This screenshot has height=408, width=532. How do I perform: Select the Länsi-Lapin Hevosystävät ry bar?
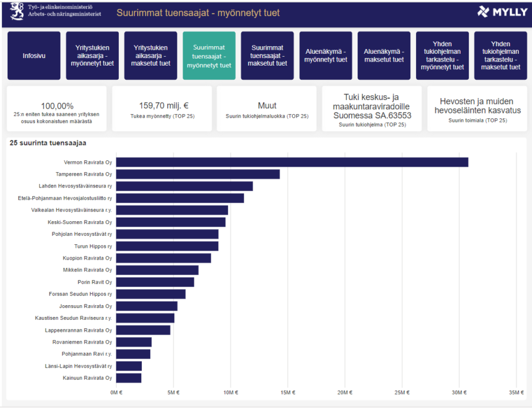click(x=129, y=366)
